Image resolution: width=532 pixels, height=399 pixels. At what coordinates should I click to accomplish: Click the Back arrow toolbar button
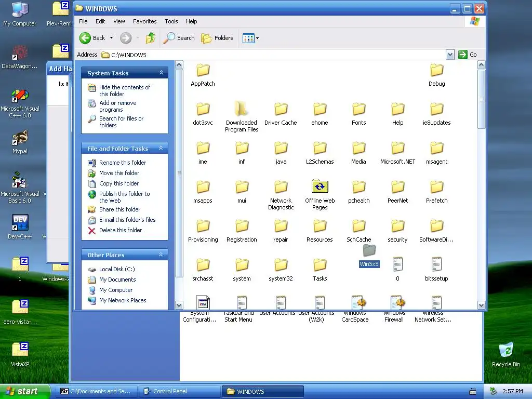coord(92,38)
